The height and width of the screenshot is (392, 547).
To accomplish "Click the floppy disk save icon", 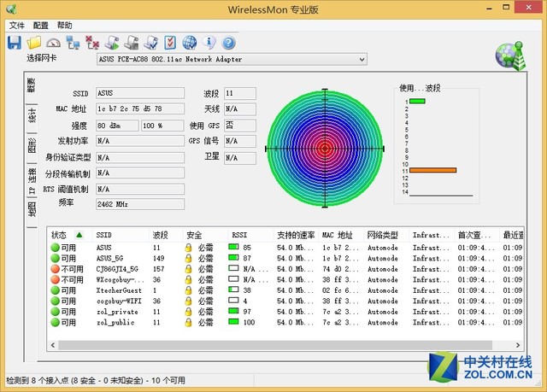I will tap(15, 43).
